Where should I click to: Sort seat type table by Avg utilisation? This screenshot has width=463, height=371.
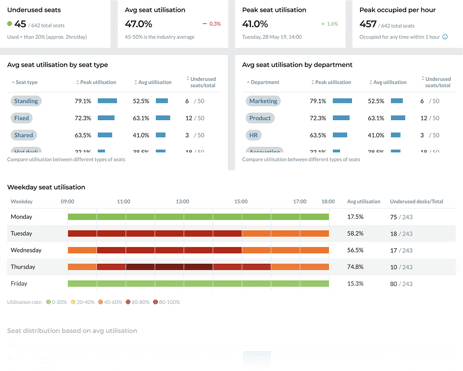[x=153, y=82]
